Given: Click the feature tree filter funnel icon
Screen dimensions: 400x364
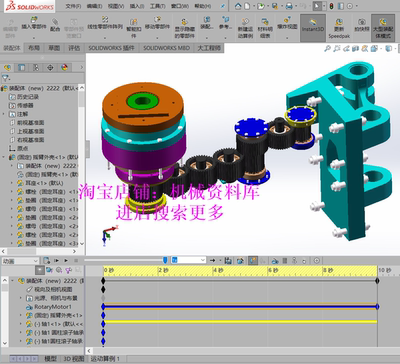Looking at the screenshot, I should coord(6,78).
